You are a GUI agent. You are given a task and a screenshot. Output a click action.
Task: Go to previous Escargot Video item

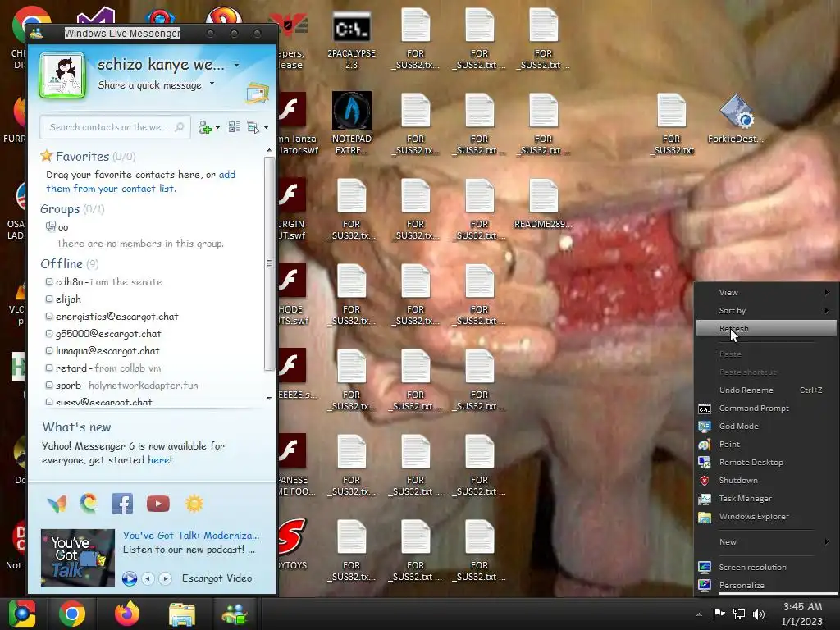coord(148,578)
